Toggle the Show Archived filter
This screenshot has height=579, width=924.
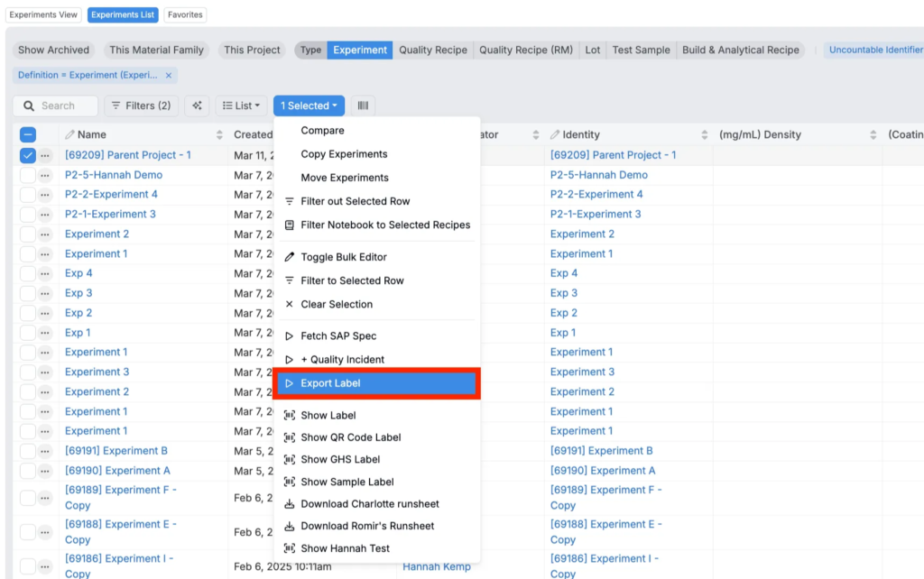(53, 51)
